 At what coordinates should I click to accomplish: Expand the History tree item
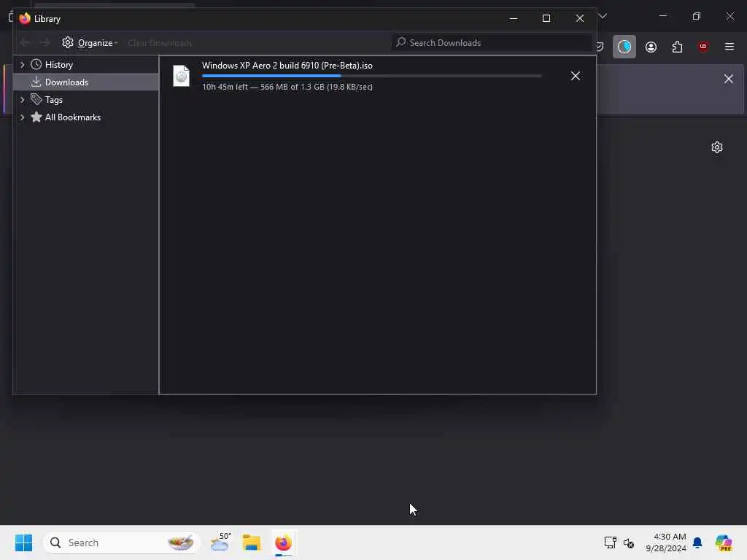22,65
